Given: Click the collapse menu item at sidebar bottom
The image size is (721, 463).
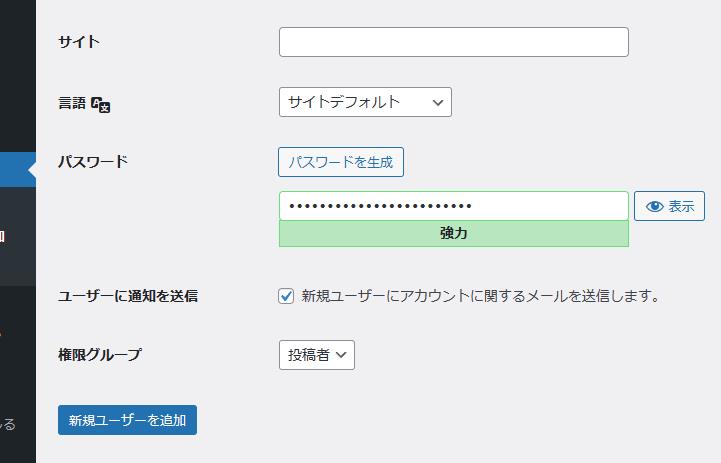Looking at the screenshot, I should point(8,424).
